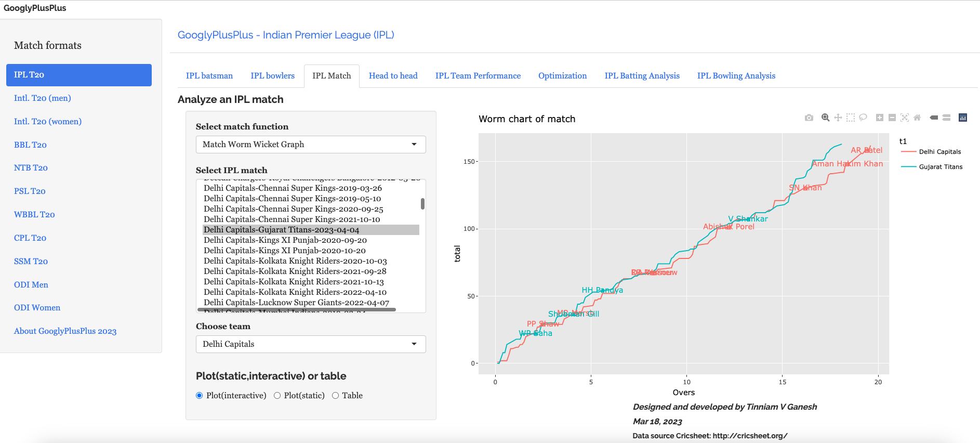Open the Select match function dropdown
Image resolution: width=980 pixels, height=443 pixels.
pos(310,145)
